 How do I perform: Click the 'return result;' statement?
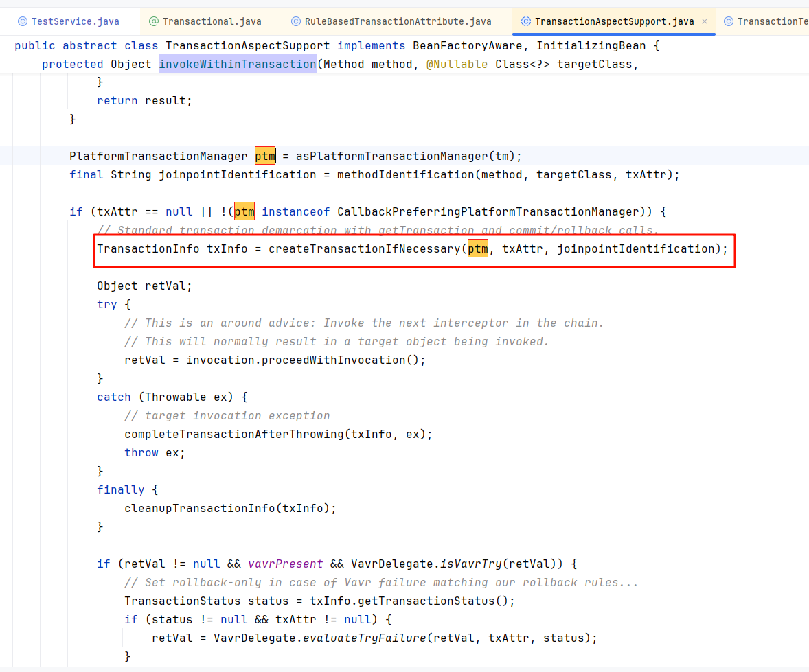click(x=144, y=101)
